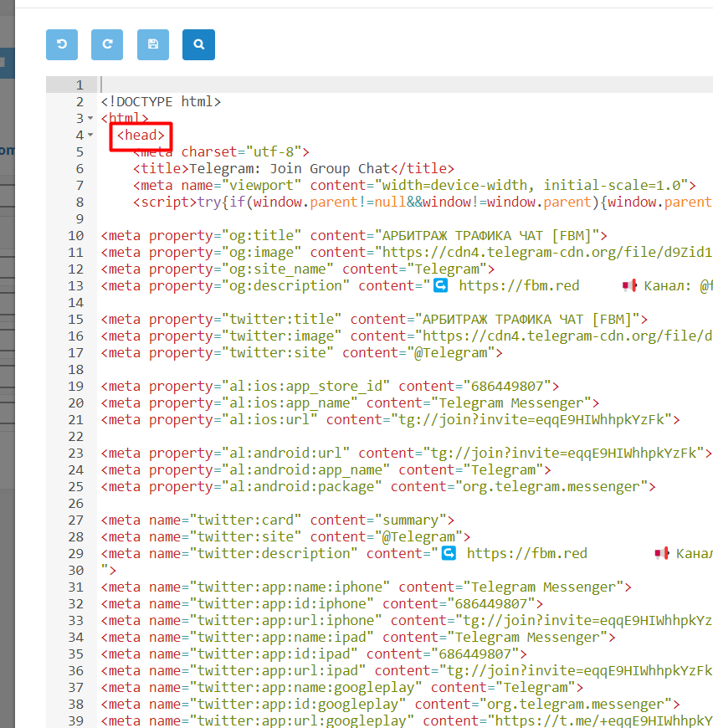Viewport: 713px width, 728px height.
Task: Click the <head> tag on line 4
Action: pos(141,135)
